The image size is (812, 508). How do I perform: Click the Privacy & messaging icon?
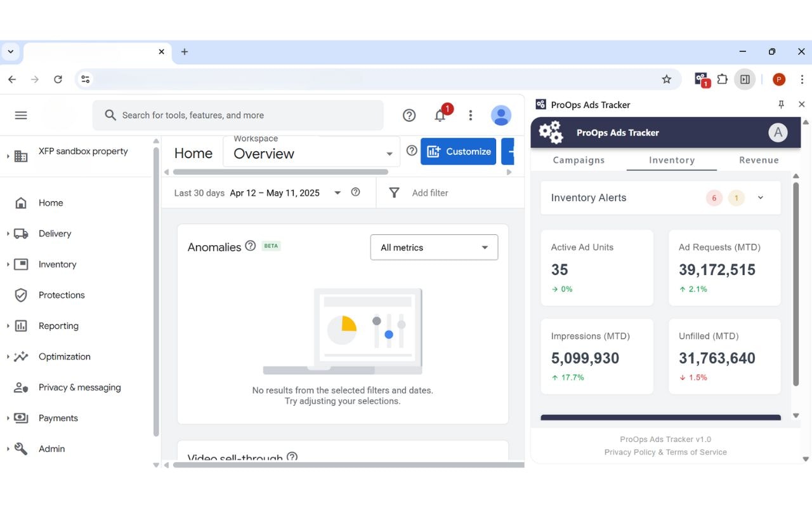point(21,387)
